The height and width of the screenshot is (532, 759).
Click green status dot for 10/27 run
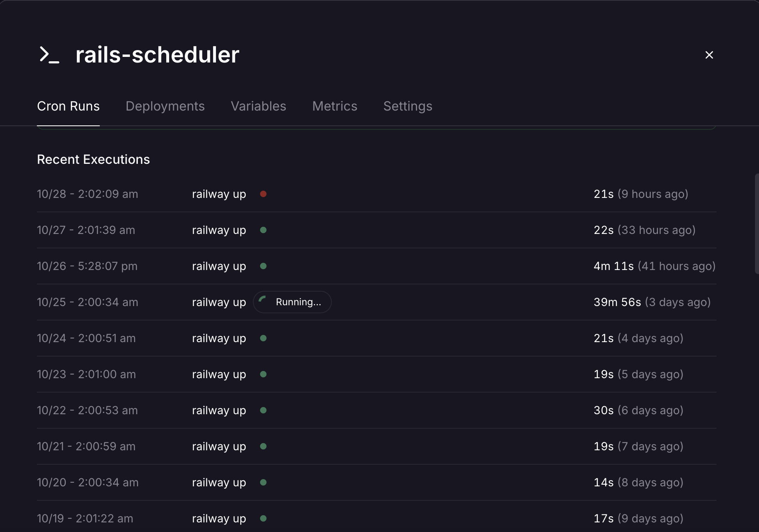pos(263,230)
